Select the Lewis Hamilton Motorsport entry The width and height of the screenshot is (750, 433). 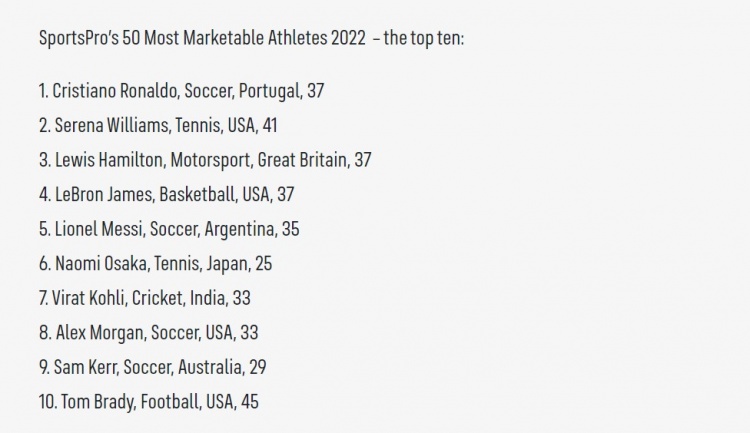(205, 160)
